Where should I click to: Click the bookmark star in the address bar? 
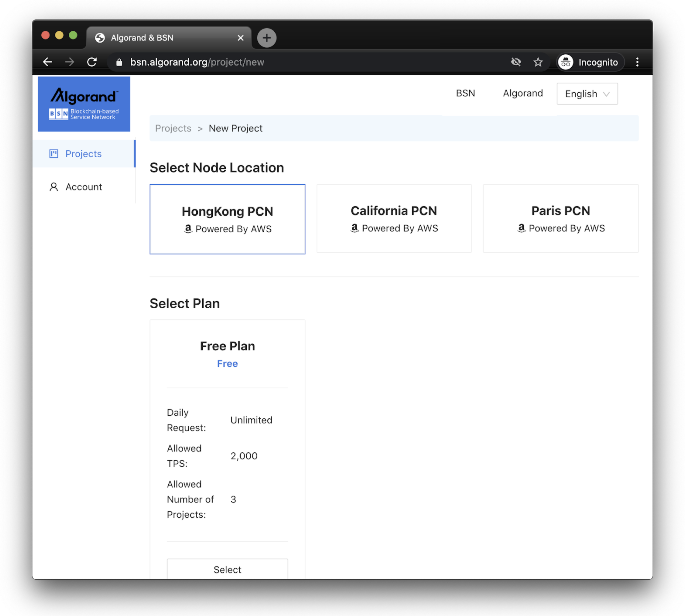pyautogui.click(x=538, y=62)
